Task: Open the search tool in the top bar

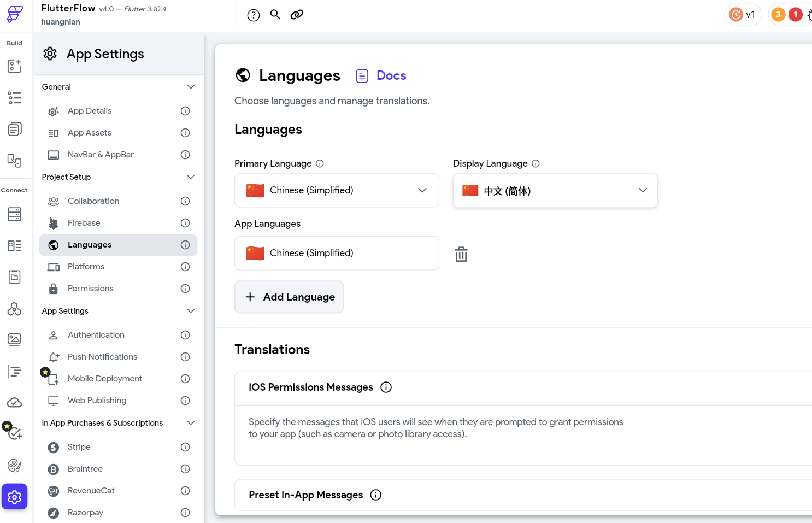Action: pyautogui.click(x=275, y=15)
